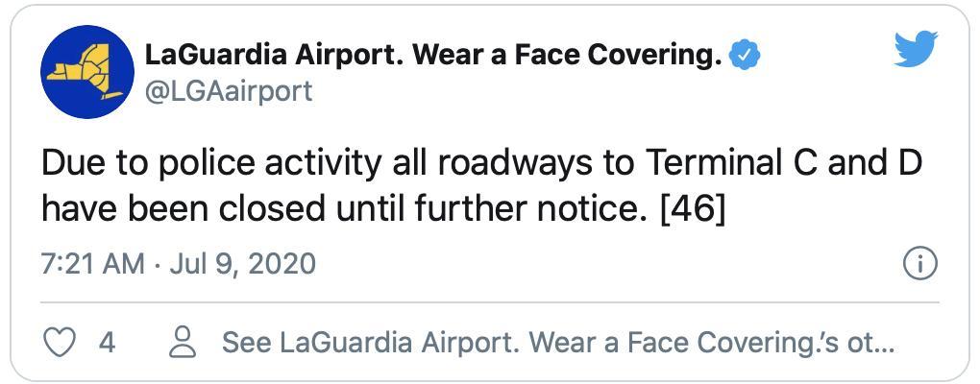Like the tweet with the heart icon

pyautogui.click(x=60, y=342)
